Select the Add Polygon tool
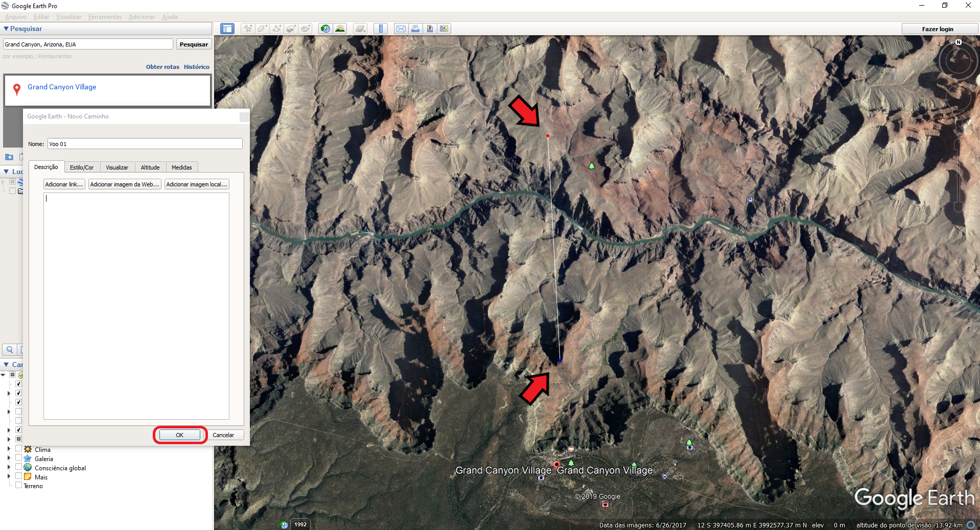 coord(262,29)
